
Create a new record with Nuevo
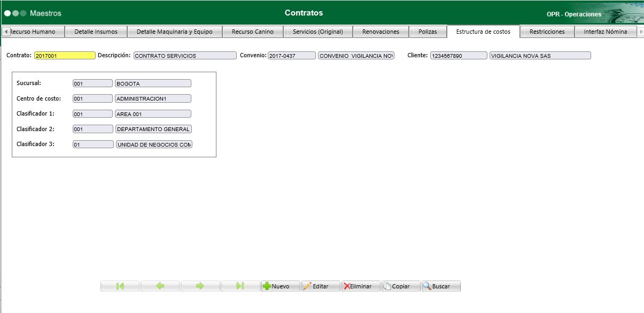click(281, 286)
